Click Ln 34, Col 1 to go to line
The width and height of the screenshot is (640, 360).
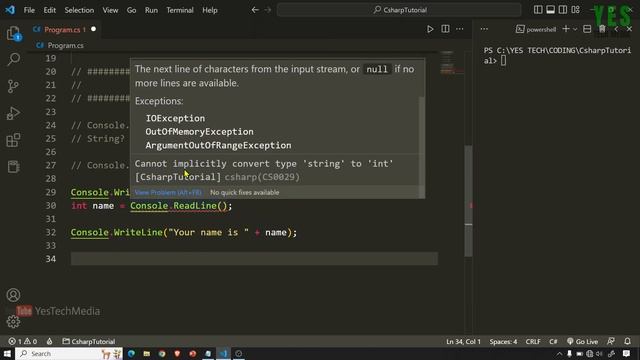463,341
